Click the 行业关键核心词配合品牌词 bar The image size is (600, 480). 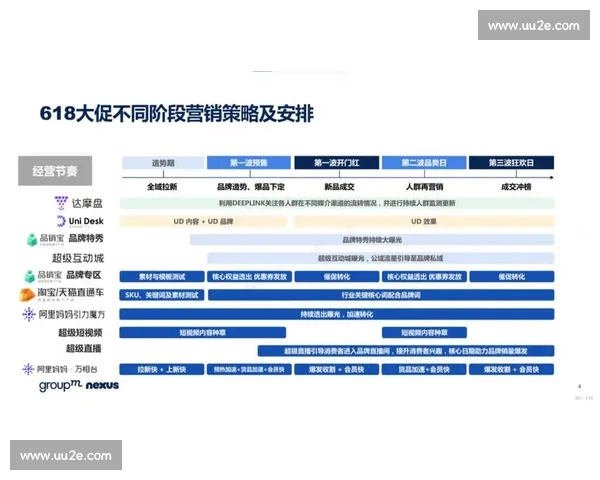[x=381, y=295]
